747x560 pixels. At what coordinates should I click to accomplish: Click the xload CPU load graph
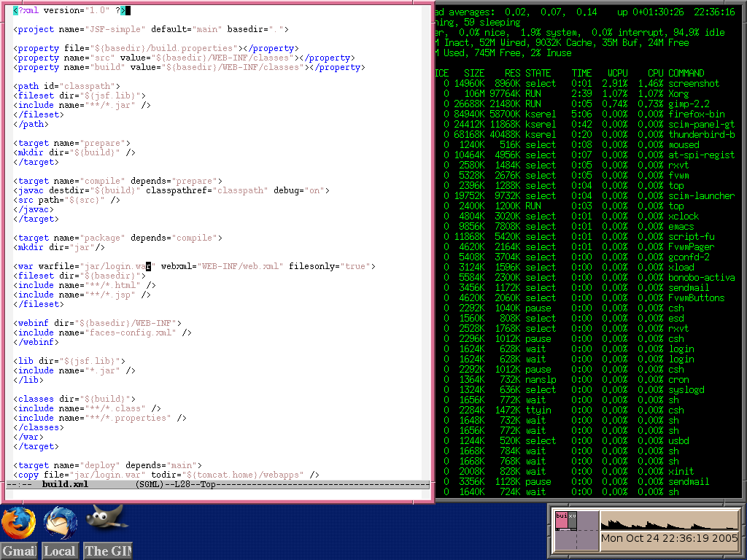669,521
